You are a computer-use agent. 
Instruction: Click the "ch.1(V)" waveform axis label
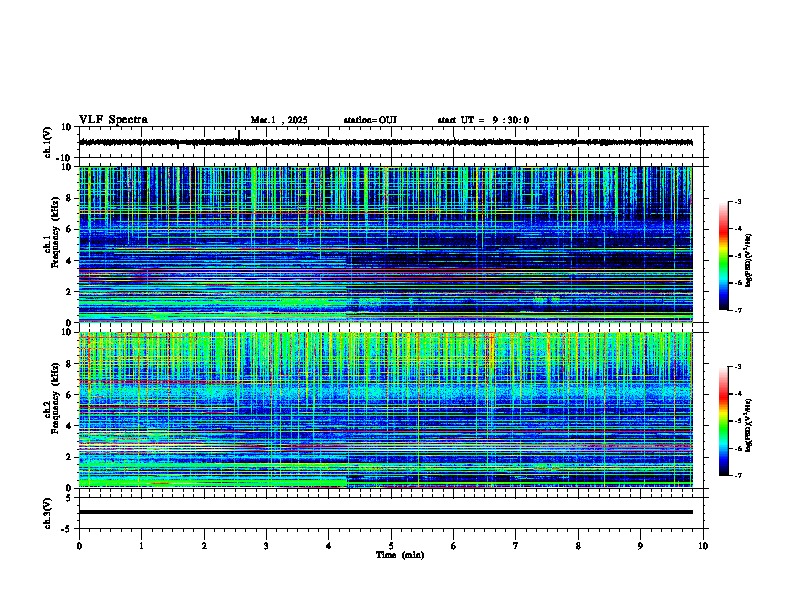pos(48,142)
